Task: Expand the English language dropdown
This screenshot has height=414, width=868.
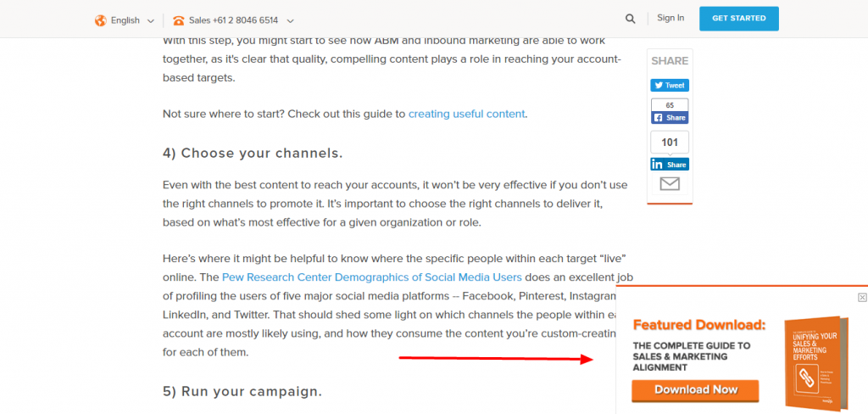Action: [x=151, y=21]
